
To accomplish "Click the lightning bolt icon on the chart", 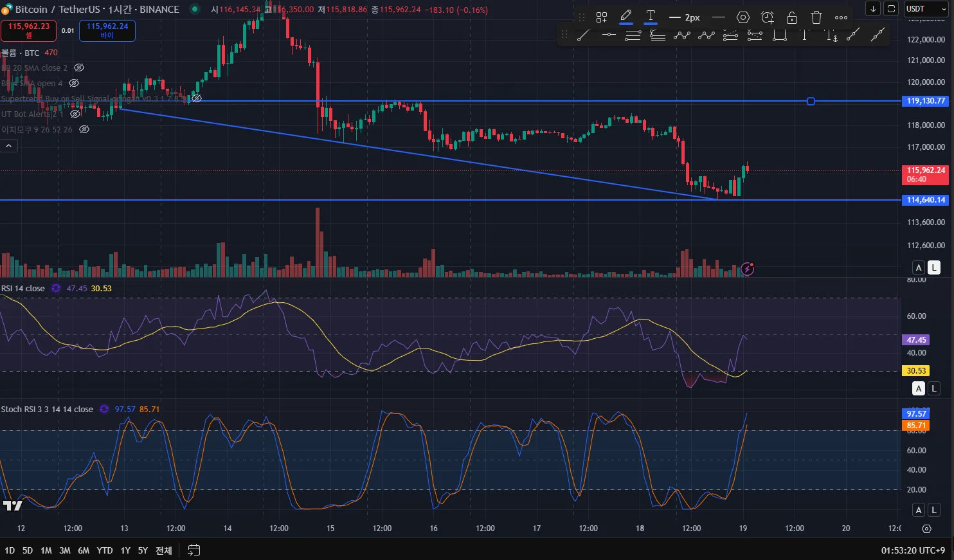I will pyautogui.click(x=747, y=269).
